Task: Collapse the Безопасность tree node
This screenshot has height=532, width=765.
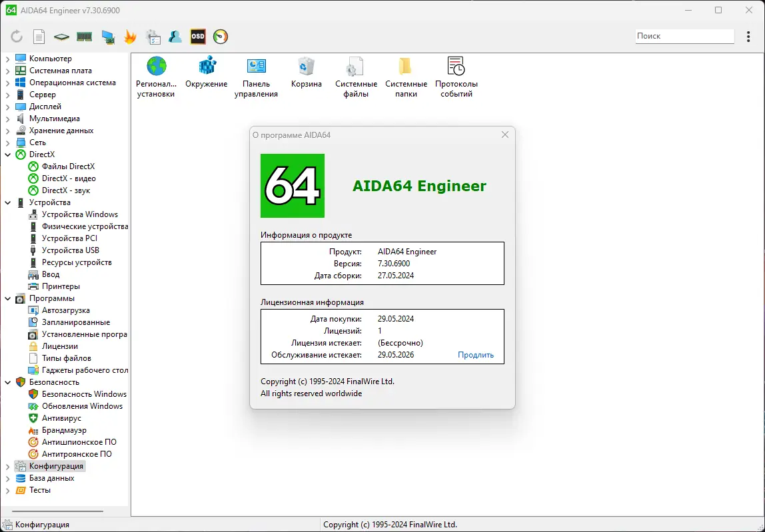Action: (8, 382)
